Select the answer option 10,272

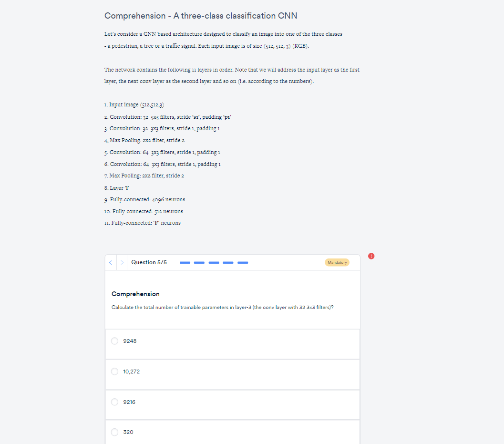click(x=114, y=371)
